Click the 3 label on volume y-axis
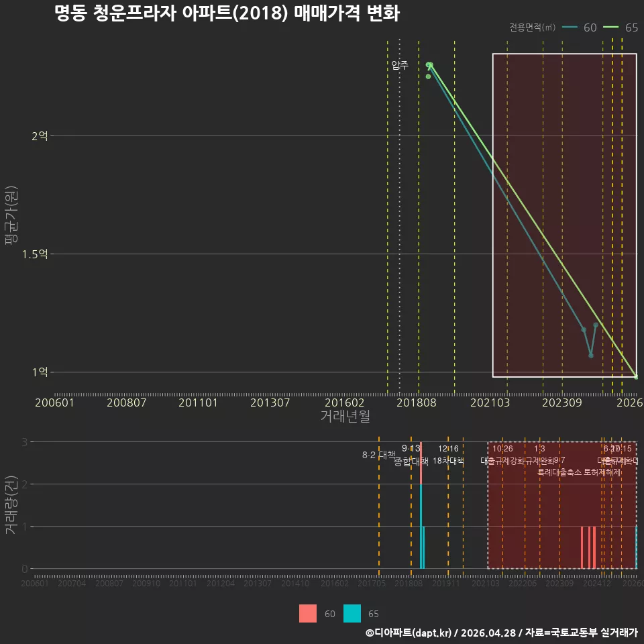Image resolution: width=644 pixels, height=644 pixels. (25, 442)
